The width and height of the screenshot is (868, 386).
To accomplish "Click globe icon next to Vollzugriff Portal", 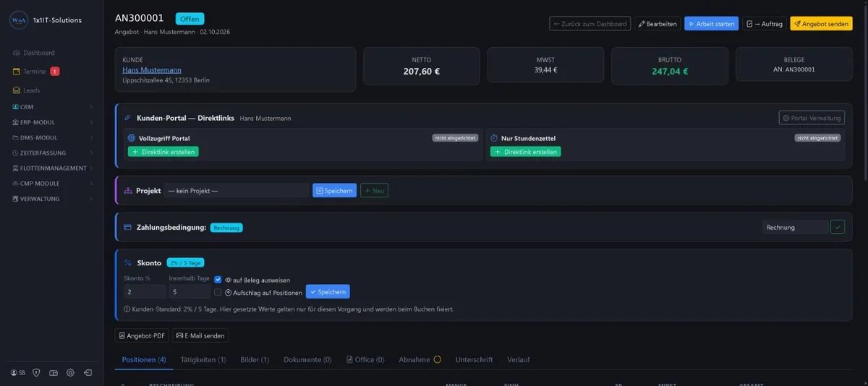I will coord(132,138).
